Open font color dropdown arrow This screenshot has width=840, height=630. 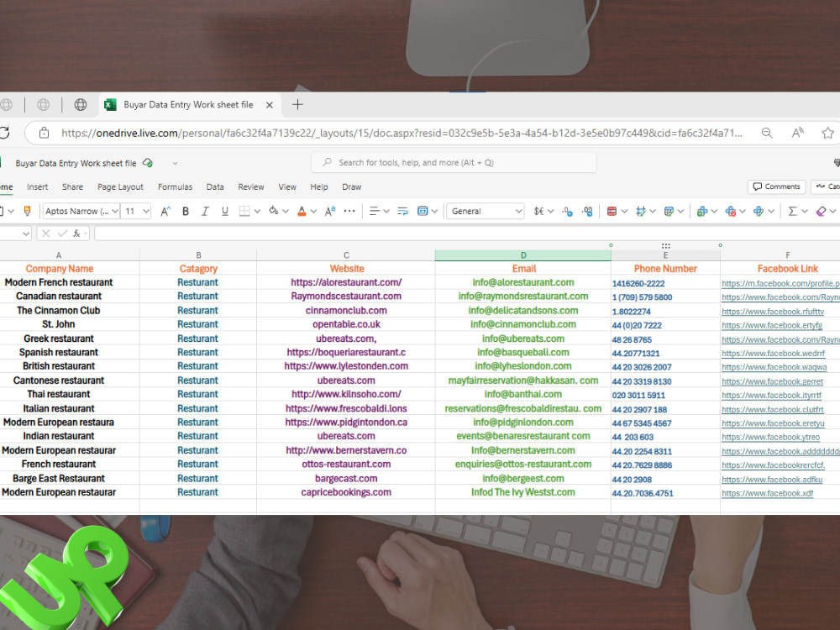pyautogui.click(x=314, y=211)
